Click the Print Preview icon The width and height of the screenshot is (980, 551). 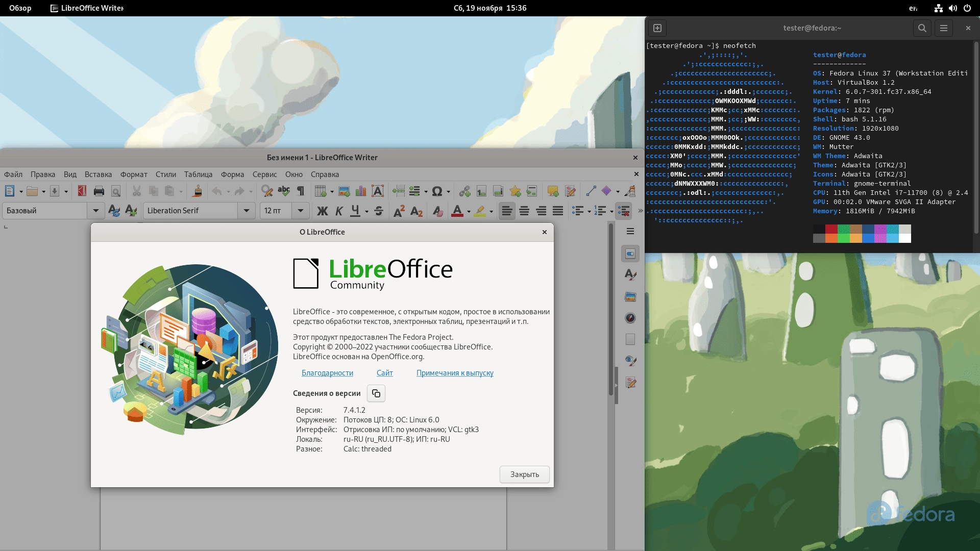click(116, 191)
